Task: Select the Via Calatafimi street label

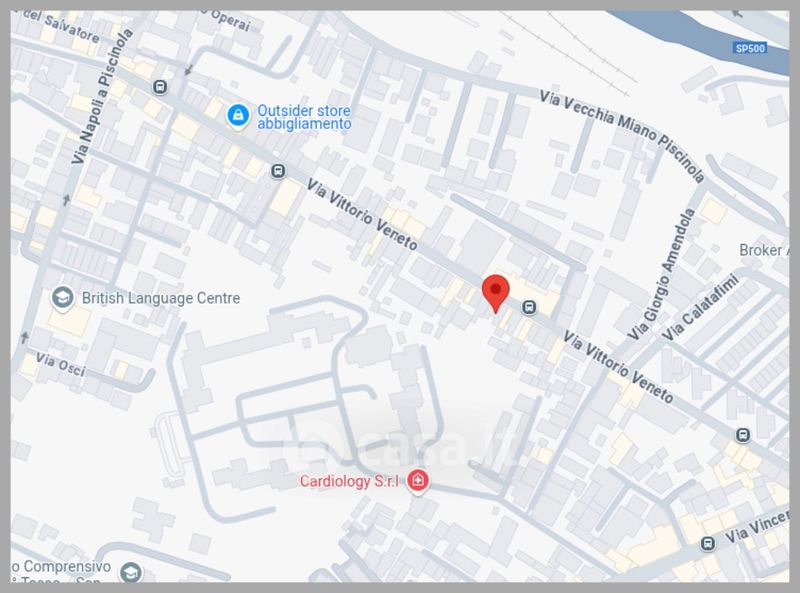Action: click(x=700, y=307)
